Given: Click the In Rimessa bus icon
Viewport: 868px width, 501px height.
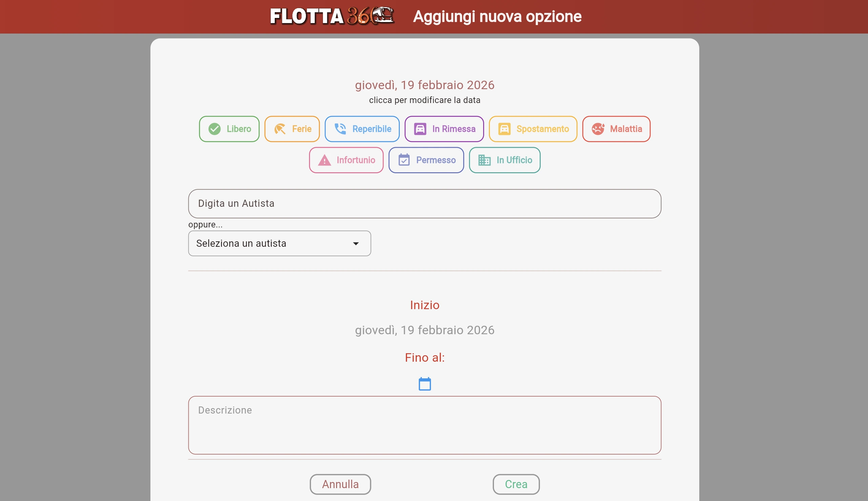Looking at the screenshot, I should pos(420,129).
